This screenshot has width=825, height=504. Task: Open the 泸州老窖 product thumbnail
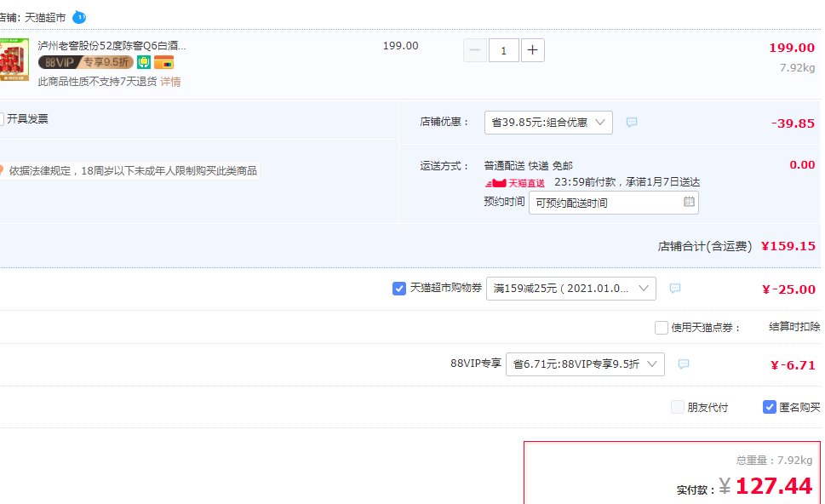pos(14,60)
